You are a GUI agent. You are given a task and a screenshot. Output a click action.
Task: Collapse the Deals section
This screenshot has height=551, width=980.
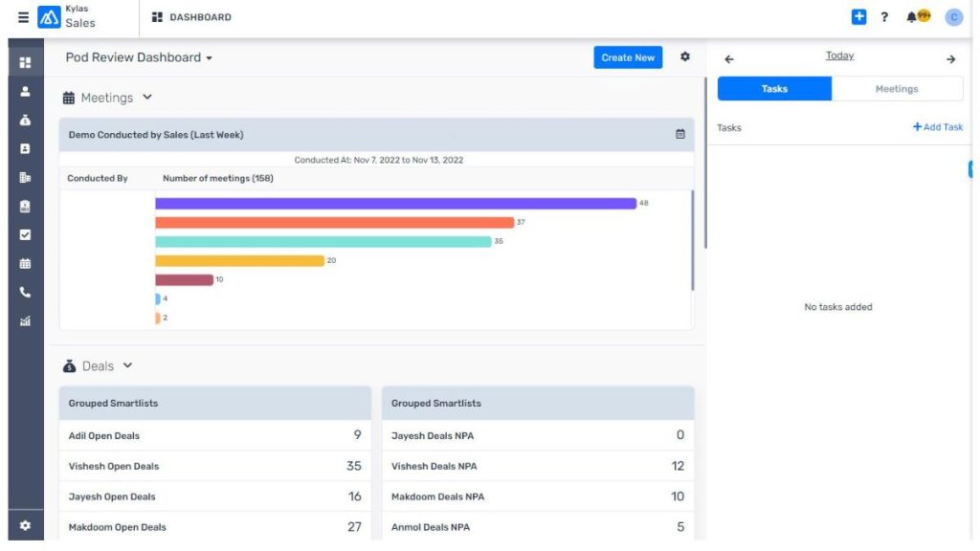click(x=128, y=366)
